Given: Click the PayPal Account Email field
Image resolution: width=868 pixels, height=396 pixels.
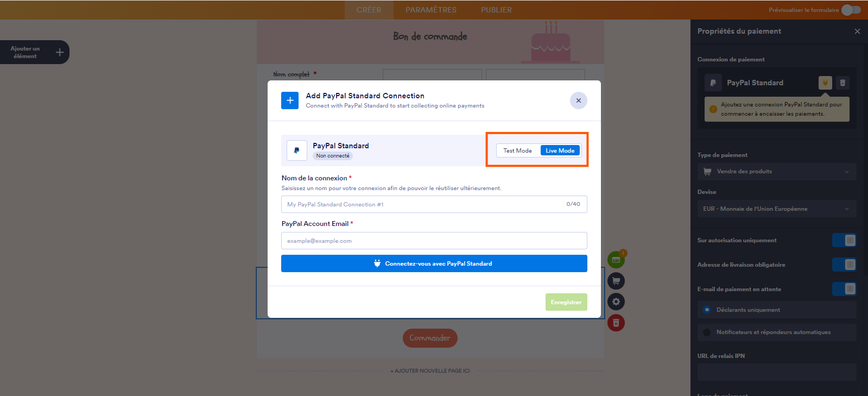Looking at the screenshot, I should tap(434, 241).
